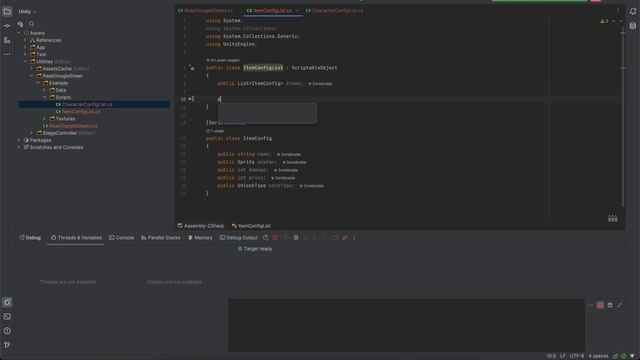
Task: Click the Target ready status text
Action: [x=258, y=249]
